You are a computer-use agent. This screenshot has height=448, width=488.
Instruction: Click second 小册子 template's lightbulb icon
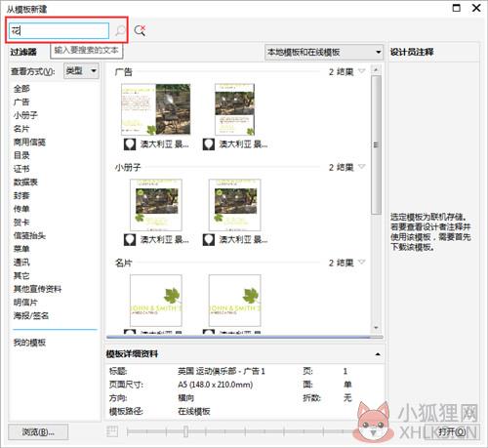tap(209, 240)
